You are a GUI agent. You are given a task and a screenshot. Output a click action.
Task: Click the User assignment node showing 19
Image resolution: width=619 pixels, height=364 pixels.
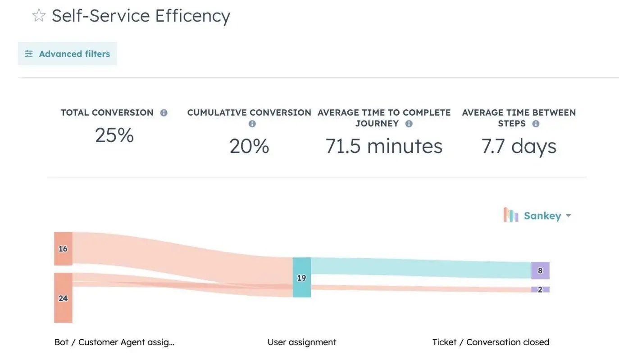coord(301,277)
